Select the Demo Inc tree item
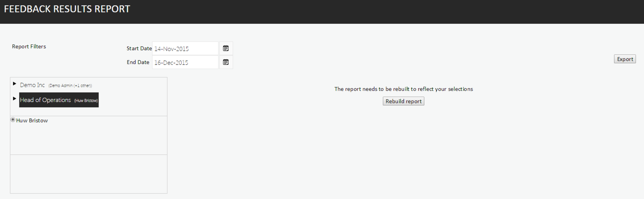The height and width of the screenshot is (199, 644). click(x=33, y=85)
